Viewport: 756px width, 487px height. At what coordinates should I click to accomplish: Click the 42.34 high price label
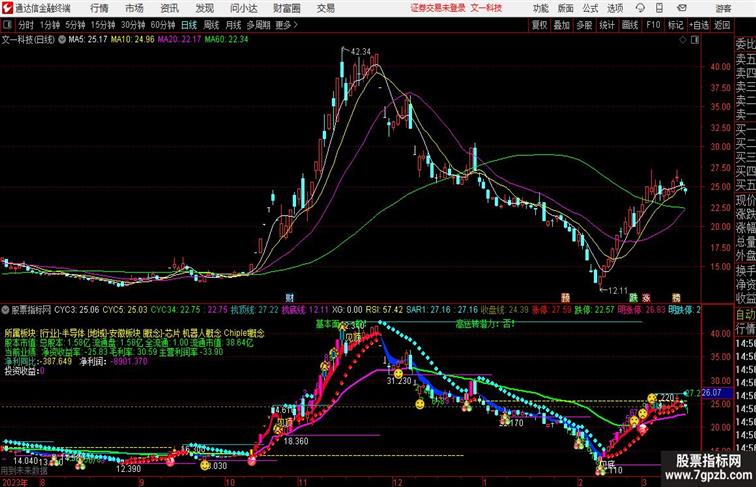[x=361, y=52]
